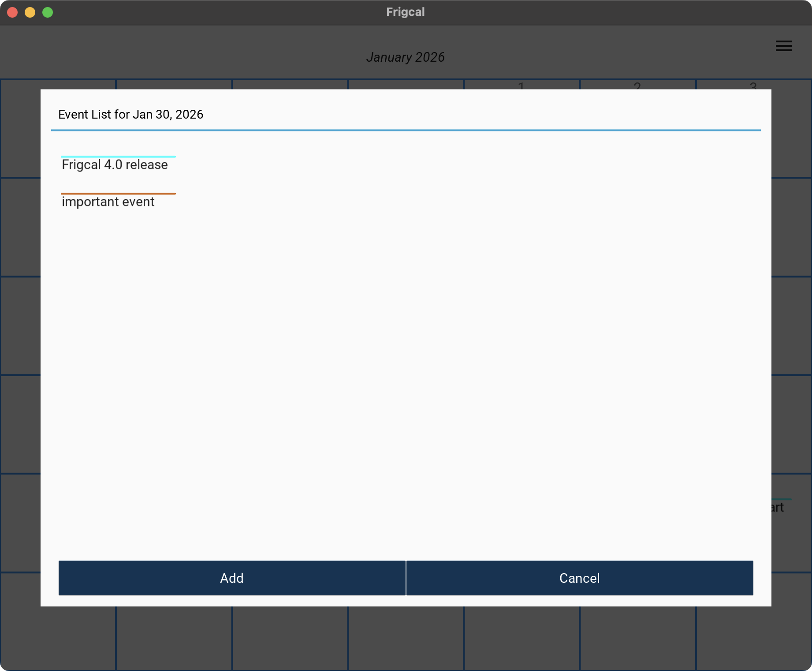Click the red close window button
This screenshot has height=671, width=812.
coord(12,12)
